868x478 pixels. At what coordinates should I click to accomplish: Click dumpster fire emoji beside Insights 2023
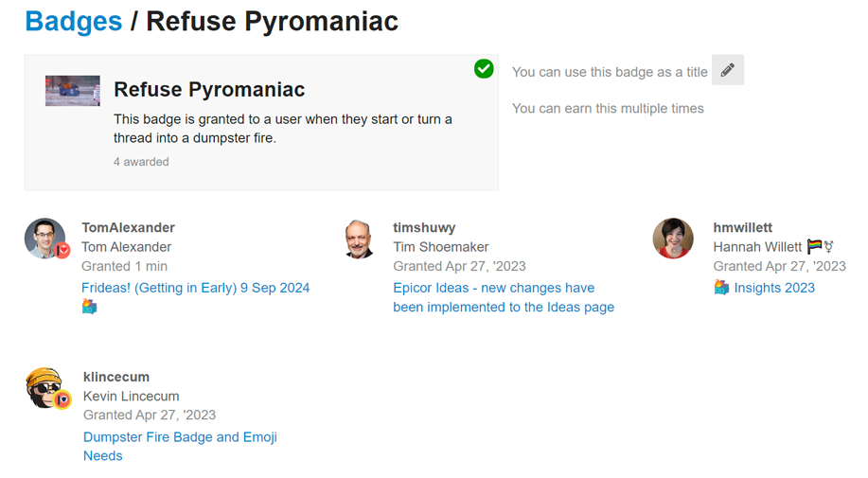pos(721,288)
